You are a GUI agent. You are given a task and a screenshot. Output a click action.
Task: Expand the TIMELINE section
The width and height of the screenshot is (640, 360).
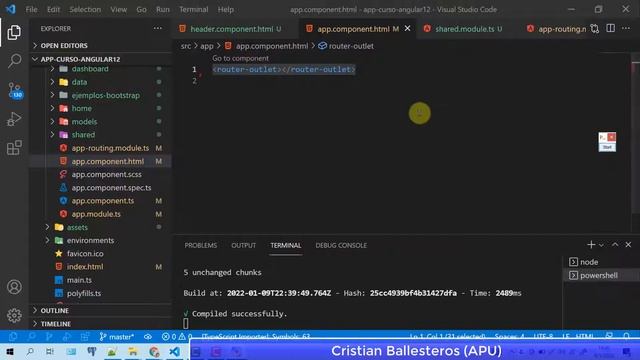pos(100,324)
